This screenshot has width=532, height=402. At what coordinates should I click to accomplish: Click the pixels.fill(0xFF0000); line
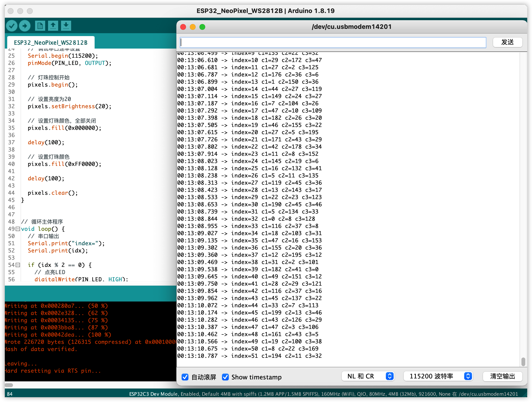64,164
